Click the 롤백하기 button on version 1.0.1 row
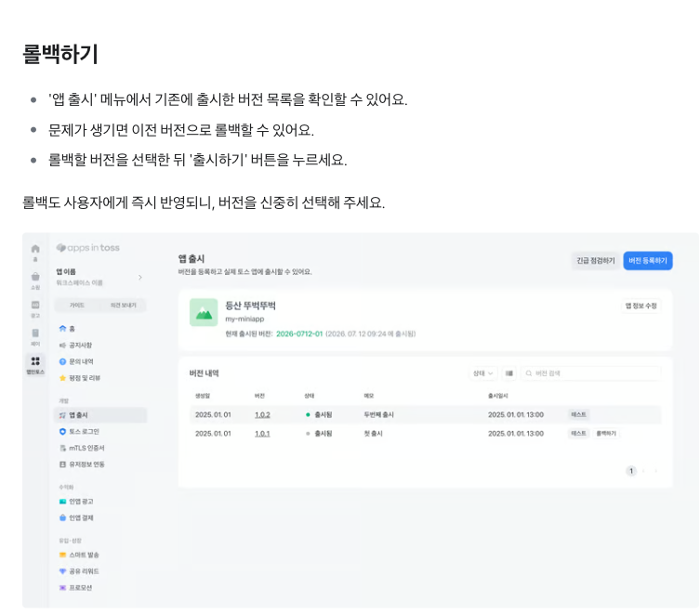This screenshot has height=614, width=700. [606, 433]
